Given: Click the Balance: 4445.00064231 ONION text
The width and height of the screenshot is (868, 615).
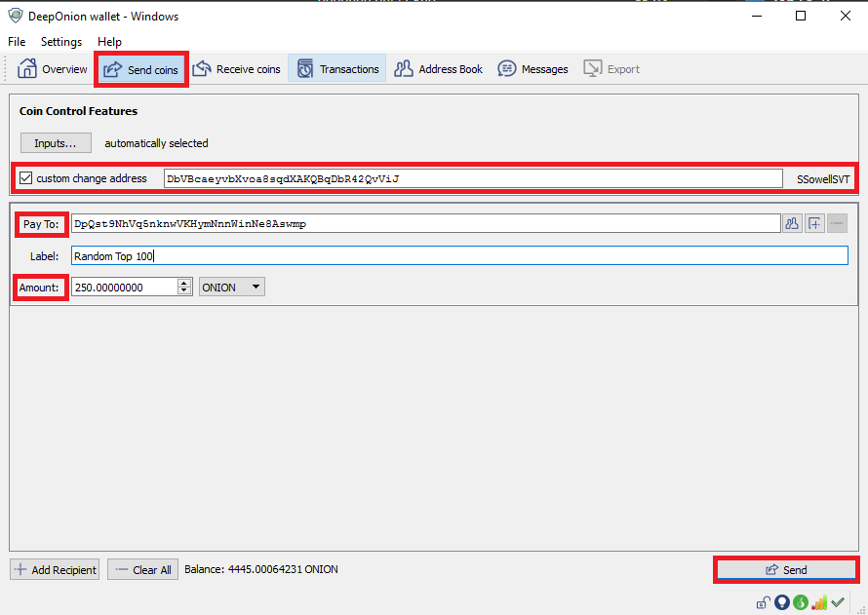Looking at the screenshot, I should pyautogui.click(x=261, y=569).
